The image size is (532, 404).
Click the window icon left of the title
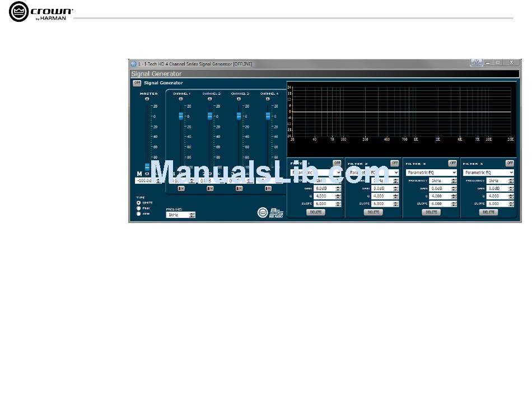coord(134,64)
